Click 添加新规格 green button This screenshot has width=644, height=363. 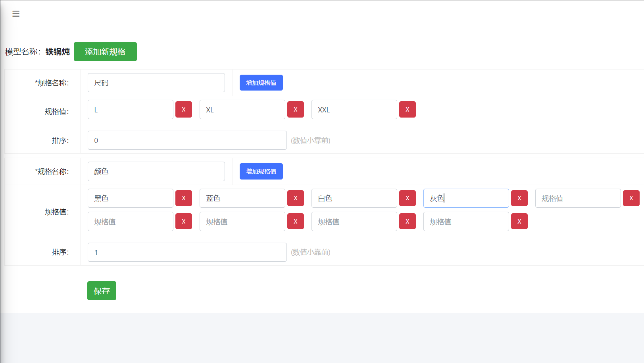[x=105, y=52]
